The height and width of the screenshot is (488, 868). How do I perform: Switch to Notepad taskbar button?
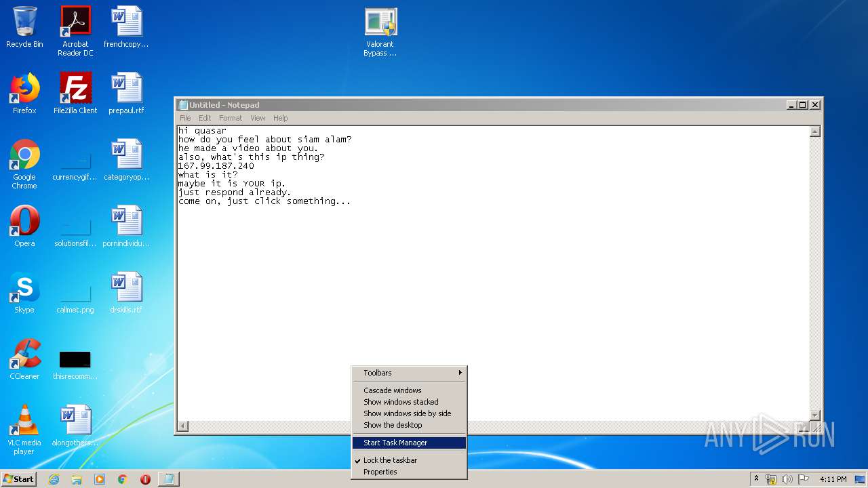pos(169,479)
